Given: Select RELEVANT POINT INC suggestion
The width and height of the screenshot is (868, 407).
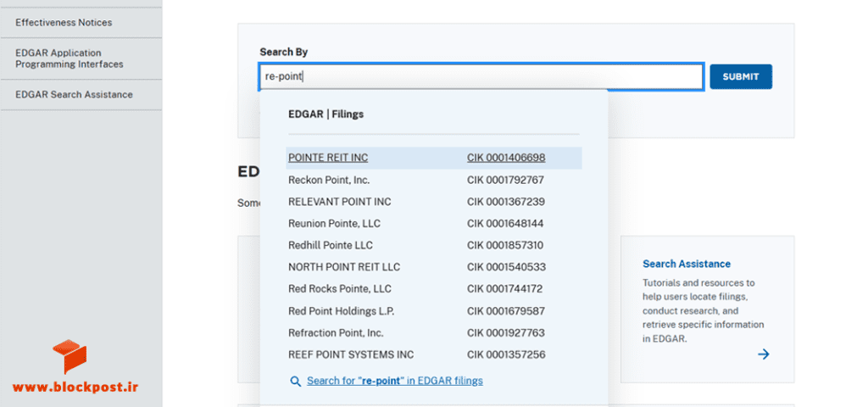Looking at the screenshot, I should 339,202.
